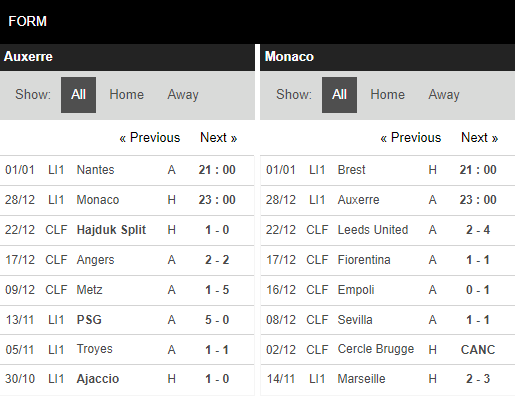Show Away matches for Auxerre
The image size is (515, 416).
(x=183, y=95)
